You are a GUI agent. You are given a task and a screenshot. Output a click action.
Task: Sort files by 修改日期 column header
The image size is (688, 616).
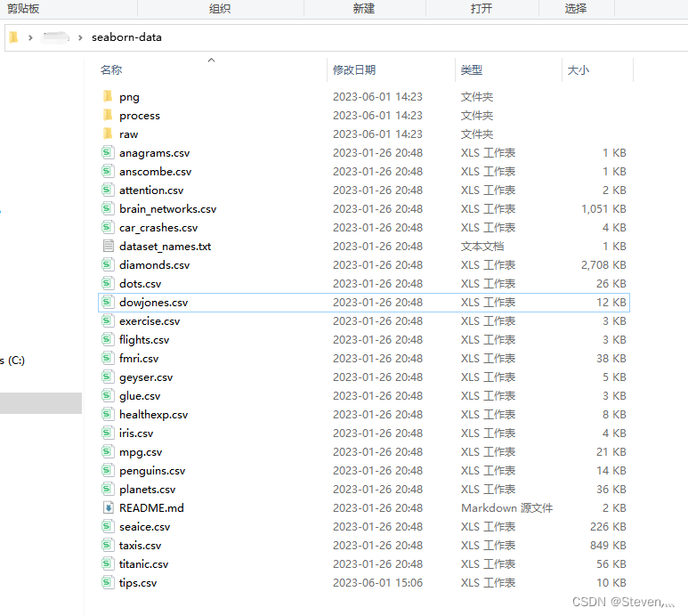point(354,69)
